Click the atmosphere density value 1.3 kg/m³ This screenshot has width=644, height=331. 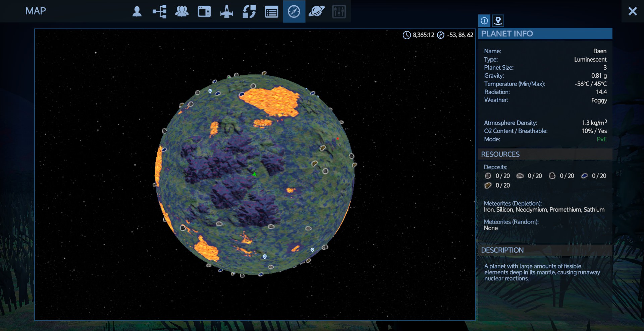coord(594,123)
